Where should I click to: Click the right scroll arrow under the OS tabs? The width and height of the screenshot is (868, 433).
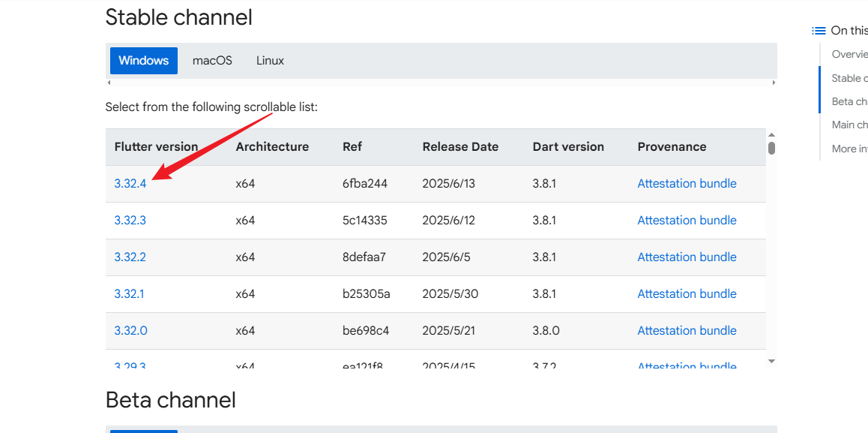pyautogui.click(x=774, y=83)
